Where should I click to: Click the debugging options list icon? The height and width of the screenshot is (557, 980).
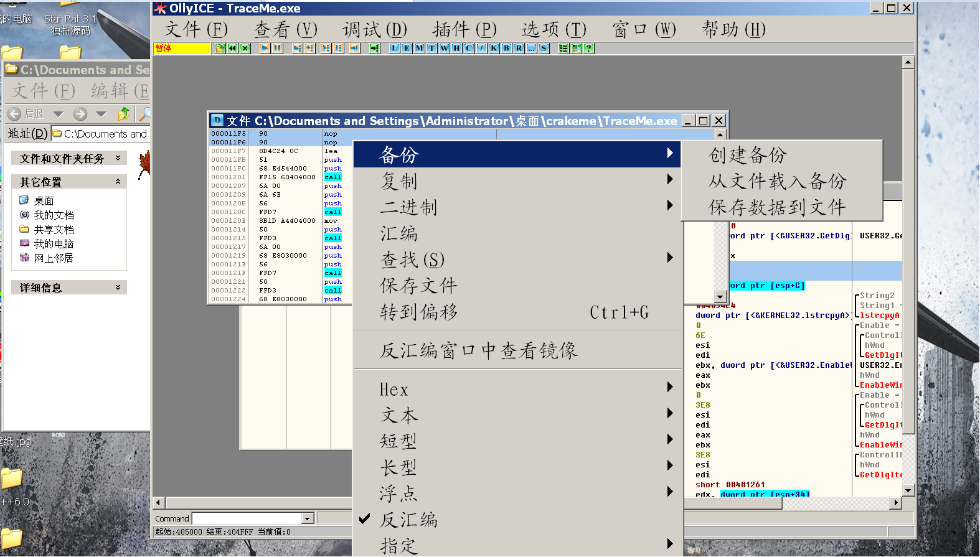[x=563, y=48]
